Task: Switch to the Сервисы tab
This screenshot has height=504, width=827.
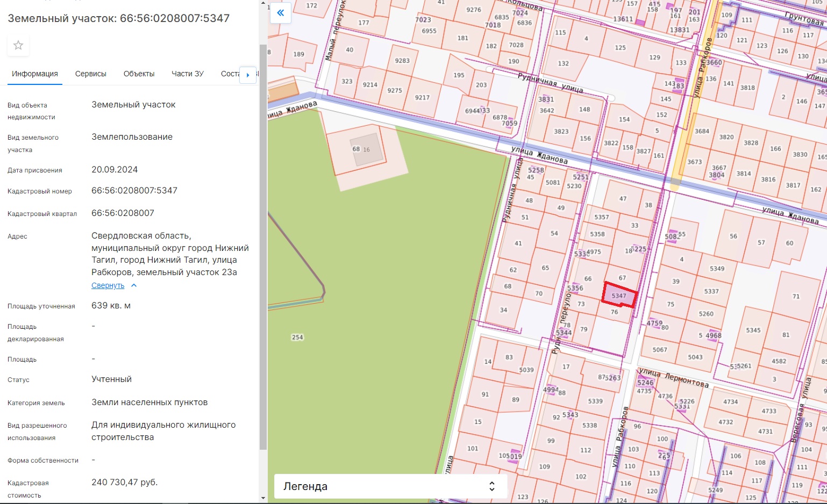Action: pos(90,74)
